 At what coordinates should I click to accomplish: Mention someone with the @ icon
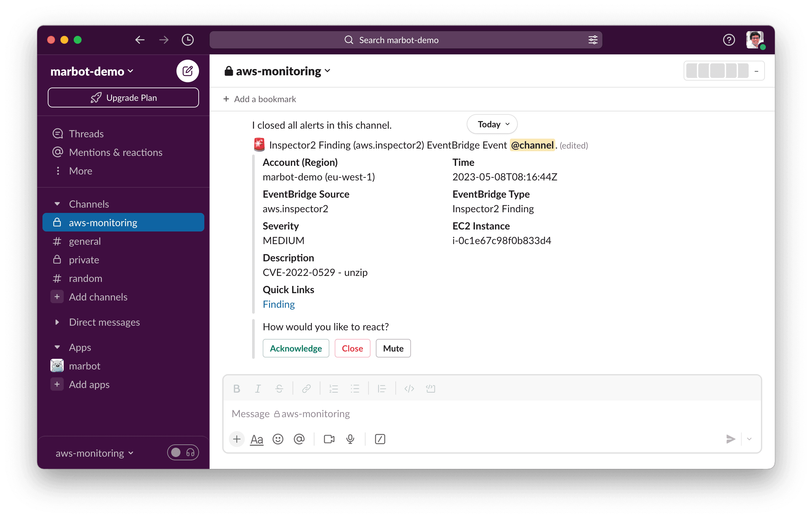(x=299, y=439)
